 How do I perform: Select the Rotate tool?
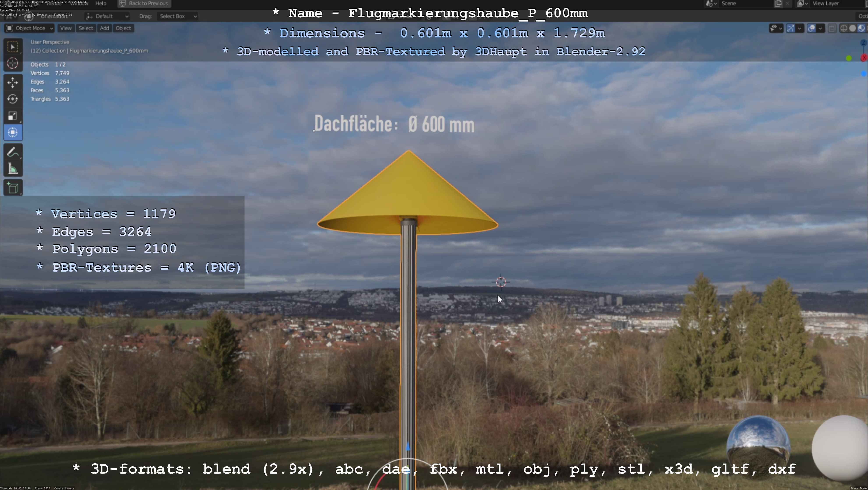point(13,99)
